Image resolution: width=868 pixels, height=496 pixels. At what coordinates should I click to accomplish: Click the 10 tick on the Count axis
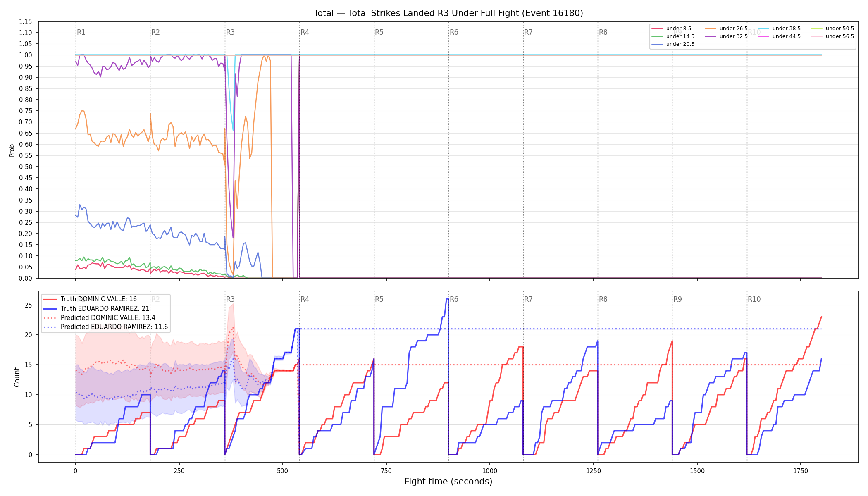pyautogui.click(x=29, y=395)
